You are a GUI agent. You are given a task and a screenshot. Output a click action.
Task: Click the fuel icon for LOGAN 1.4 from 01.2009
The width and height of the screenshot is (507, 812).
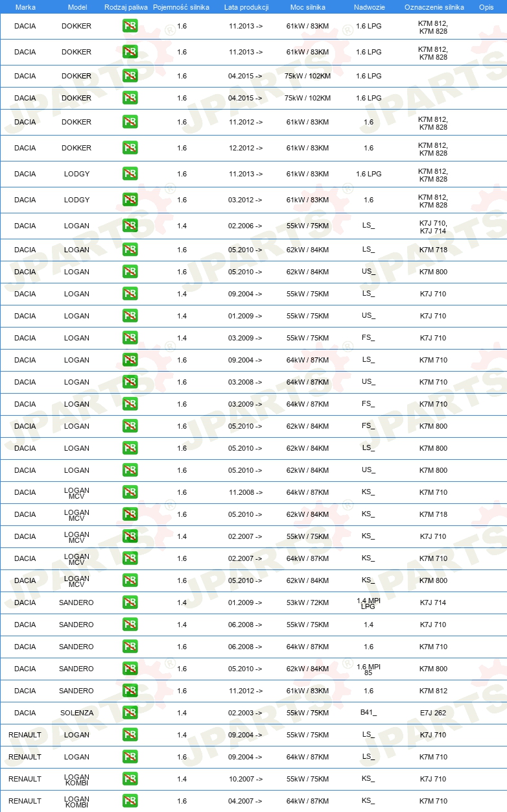pyautogui.click(x=130, y=316)
